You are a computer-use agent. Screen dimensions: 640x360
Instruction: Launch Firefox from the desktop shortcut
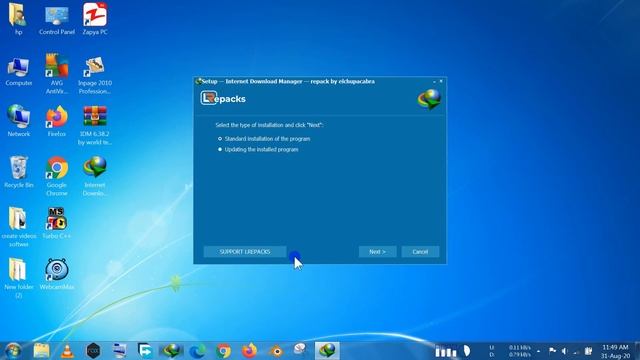(x=57, y=121)
